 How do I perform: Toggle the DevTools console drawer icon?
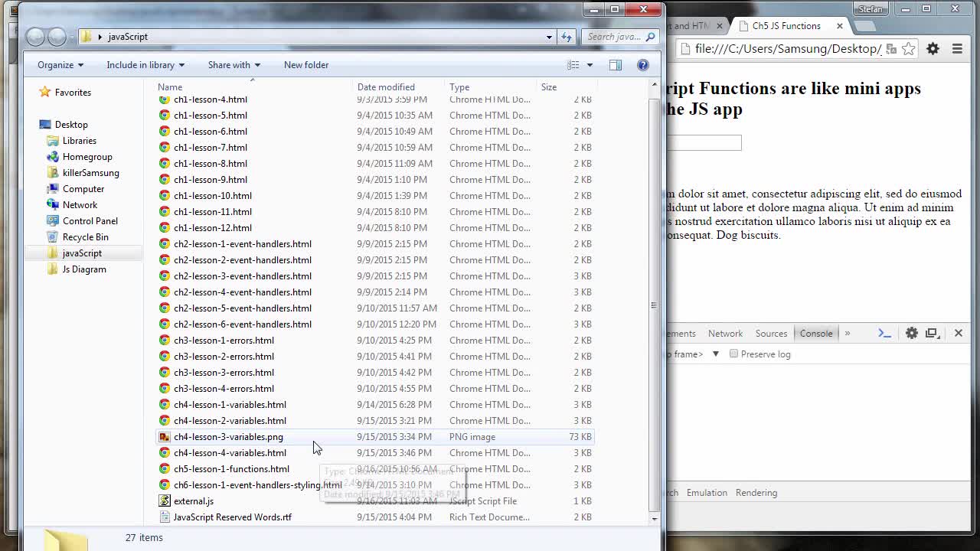884,333
